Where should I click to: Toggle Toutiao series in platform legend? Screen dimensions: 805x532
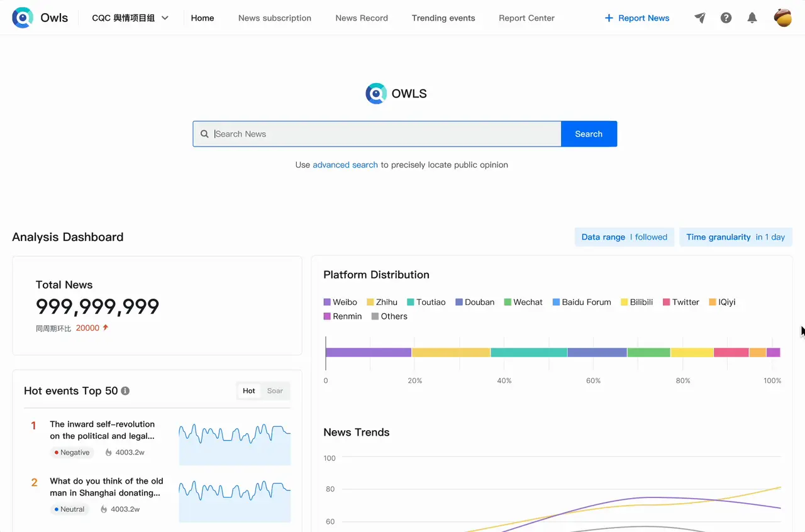[x=426, y=302]
